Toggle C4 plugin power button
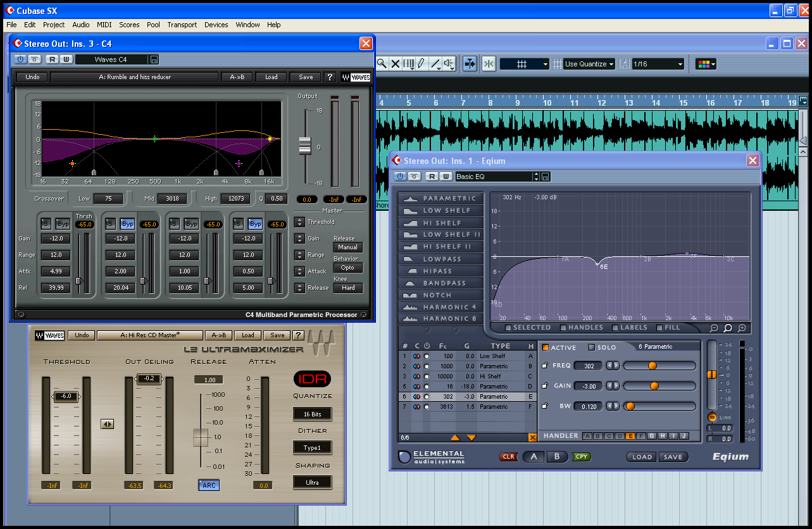Image resolution: width=812 pixels, height=529 pixels. (x=21, y=59)
